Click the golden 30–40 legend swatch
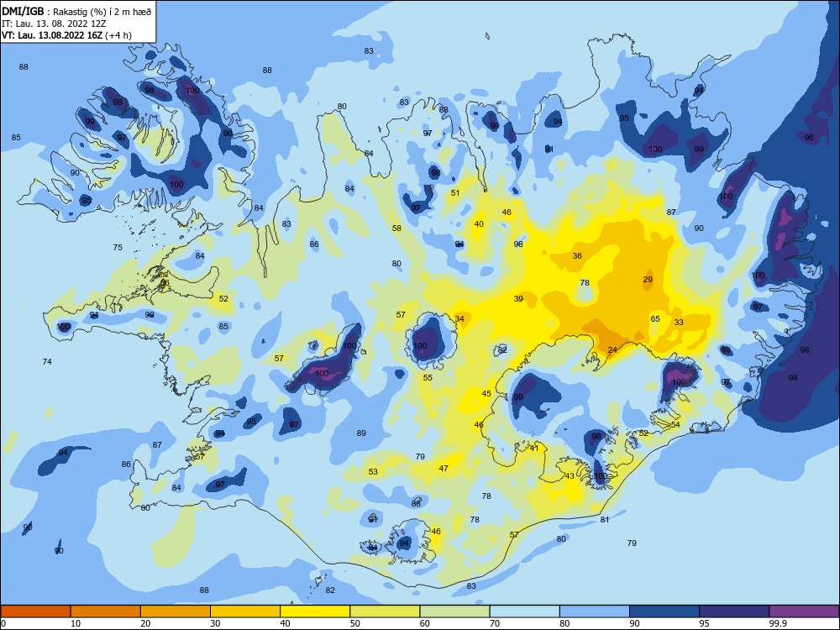 coord(245,612)
